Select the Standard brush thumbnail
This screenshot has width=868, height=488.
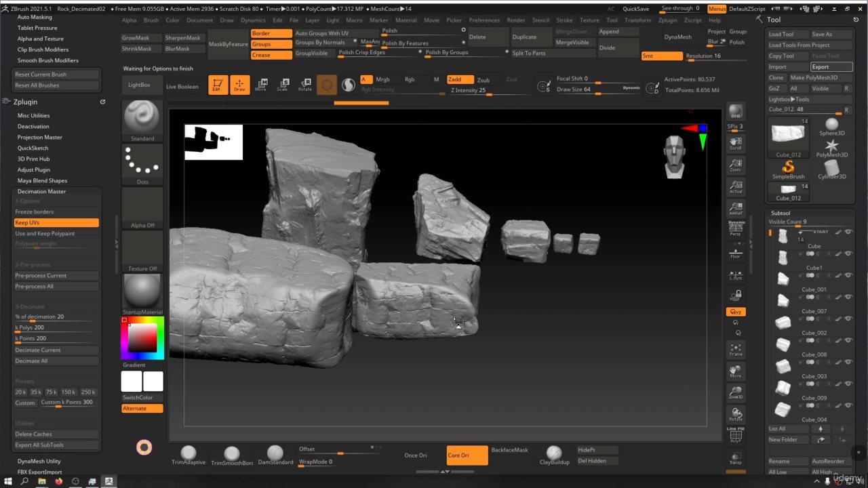(142, 121)
